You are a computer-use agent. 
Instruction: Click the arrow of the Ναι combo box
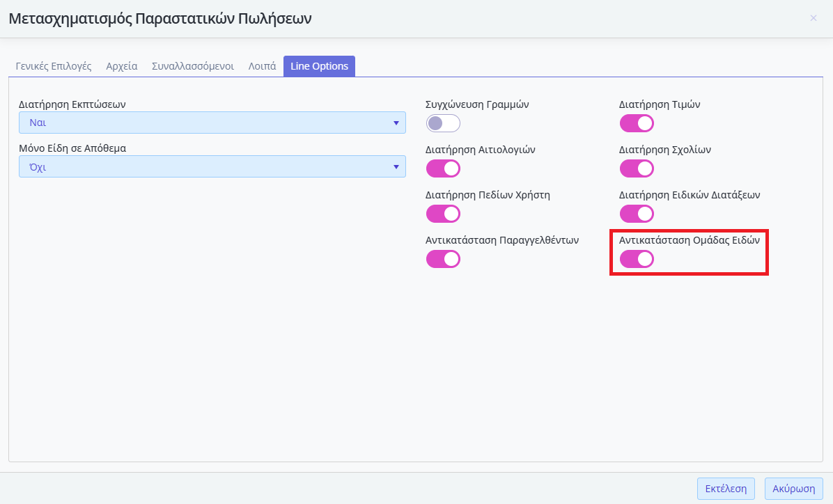pos(396,123)
